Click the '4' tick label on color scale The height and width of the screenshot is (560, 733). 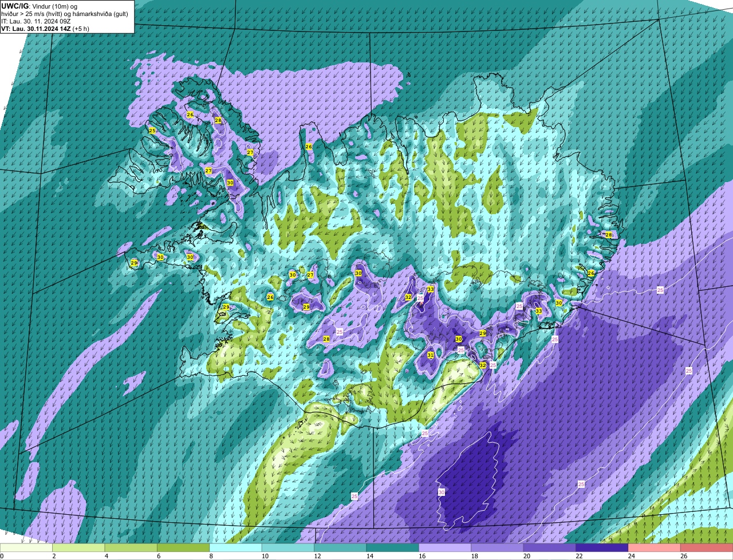[107, 556]
